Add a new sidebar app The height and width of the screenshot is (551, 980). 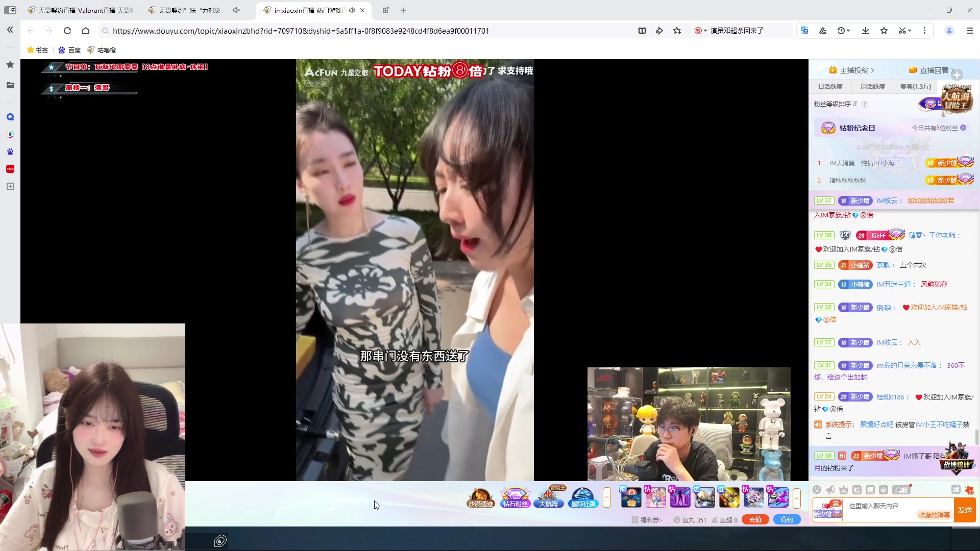tap(10, 186)
